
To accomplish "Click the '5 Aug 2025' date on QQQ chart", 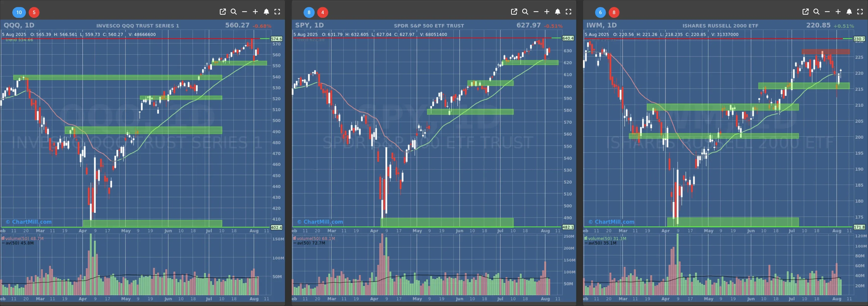I will 14,35.
